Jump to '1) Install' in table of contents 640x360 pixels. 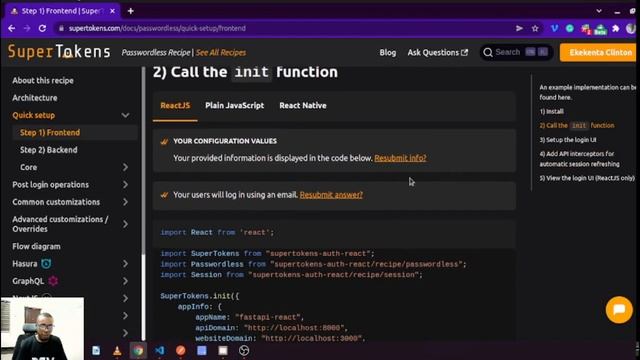point(551,111)
